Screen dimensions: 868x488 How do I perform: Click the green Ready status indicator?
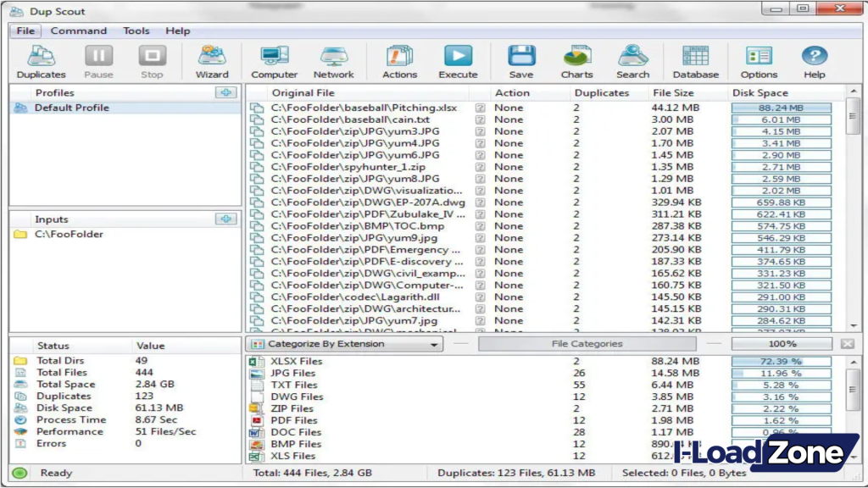20,473
